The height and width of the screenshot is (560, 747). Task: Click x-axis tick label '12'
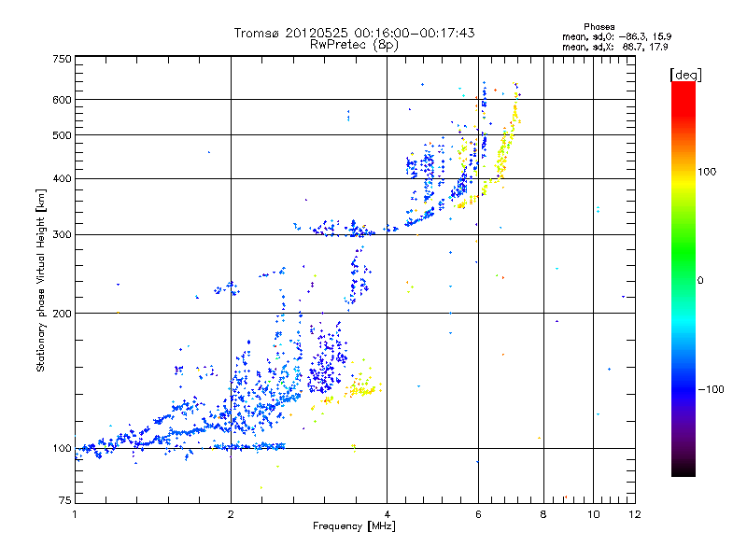point(635,514)
